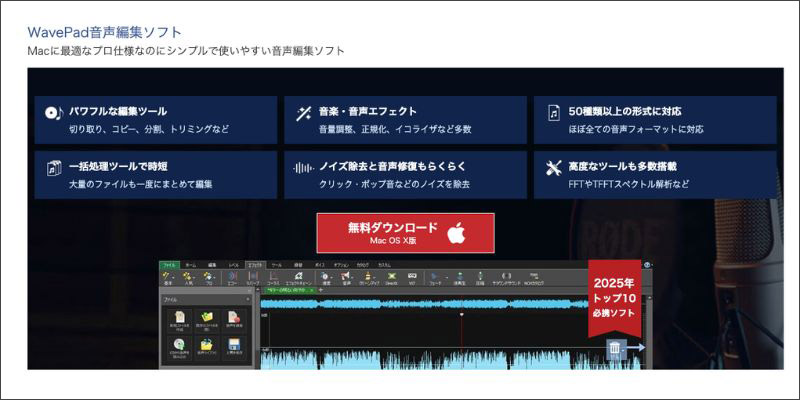Switch to the ツール tab in WavePad

pos(277,265)
